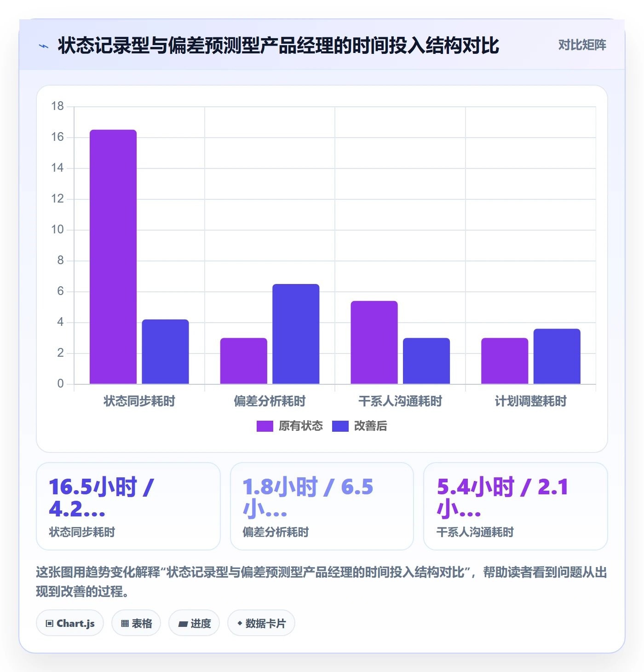Click the purple 偏差分析耗时 bar
The width and height of the screenshot is (644, 672).
(x=243, y=361)
